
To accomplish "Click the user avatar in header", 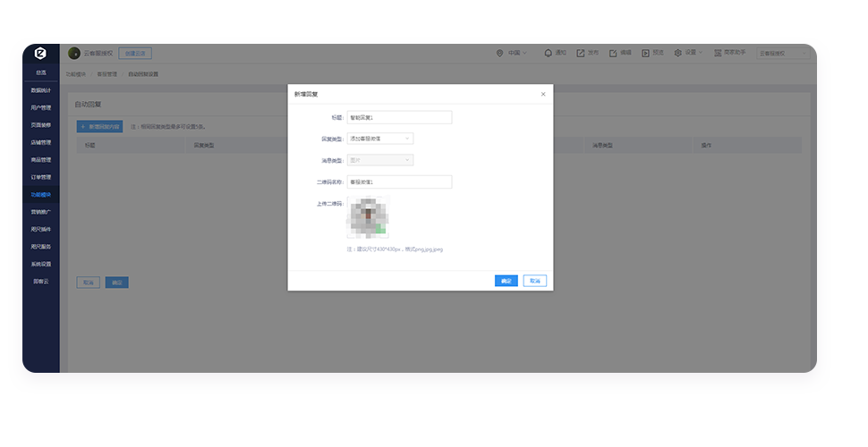I will point(74,53).
